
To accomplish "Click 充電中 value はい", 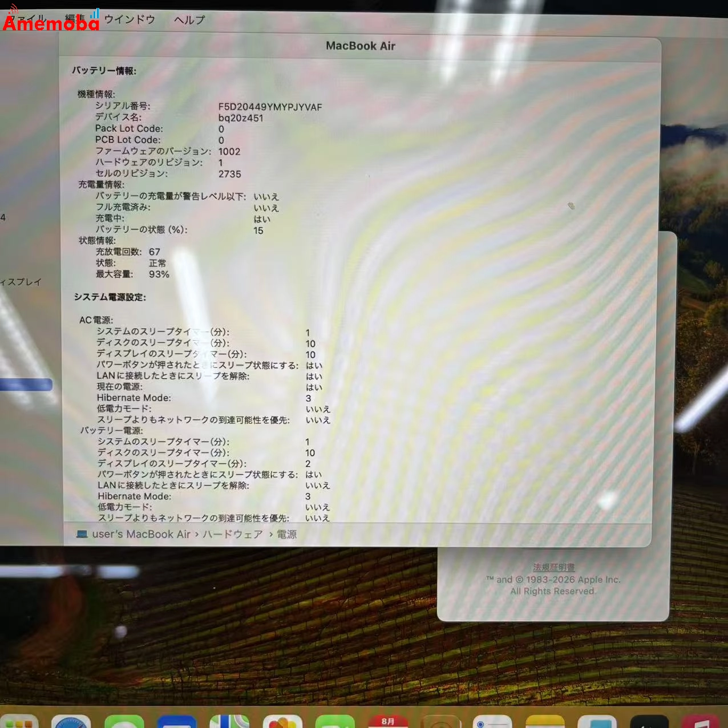I will (262, 219).
